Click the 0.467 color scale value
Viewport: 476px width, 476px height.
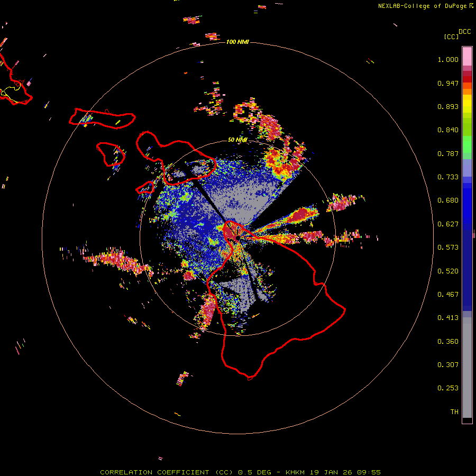tap(448, 295)
